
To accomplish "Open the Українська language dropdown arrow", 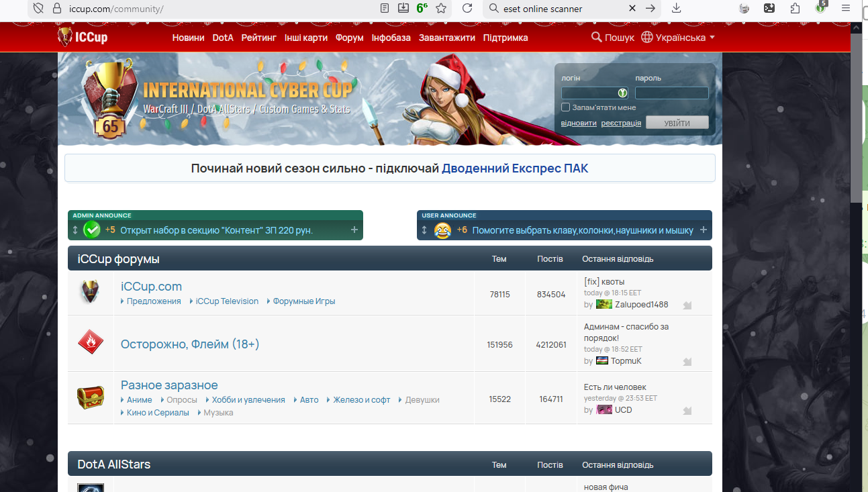I will pyautogui.click(x=712, y=38).
